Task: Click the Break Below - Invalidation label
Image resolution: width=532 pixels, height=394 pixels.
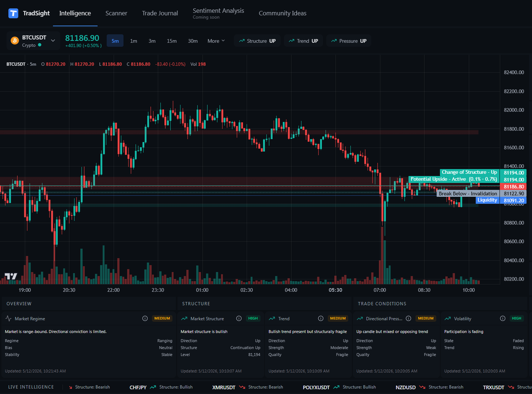Action: [x=468, y=194]
